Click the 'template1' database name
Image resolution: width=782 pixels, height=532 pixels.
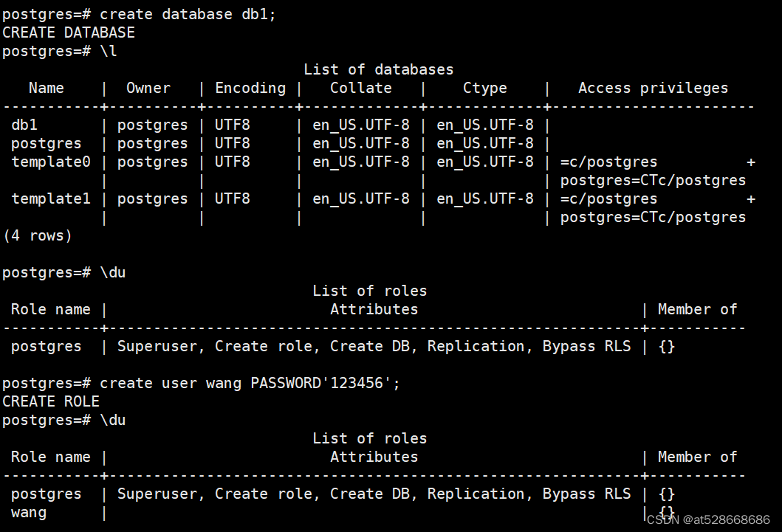tap(51, 198)
